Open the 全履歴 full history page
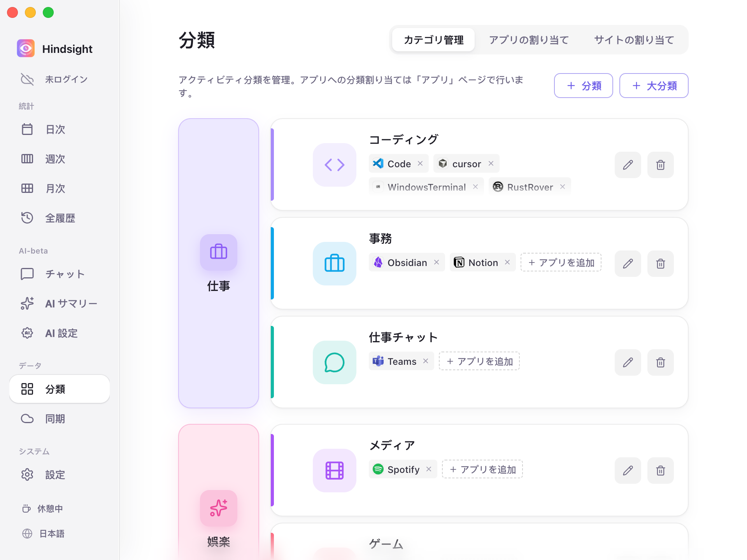747x560 pixels. (60, 218)
